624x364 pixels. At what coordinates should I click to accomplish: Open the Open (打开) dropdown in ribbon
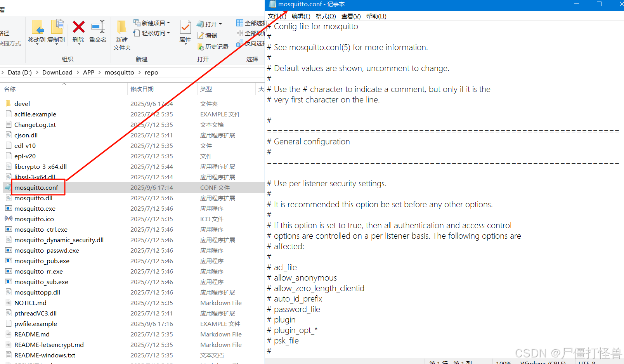(x=210, y=24)
